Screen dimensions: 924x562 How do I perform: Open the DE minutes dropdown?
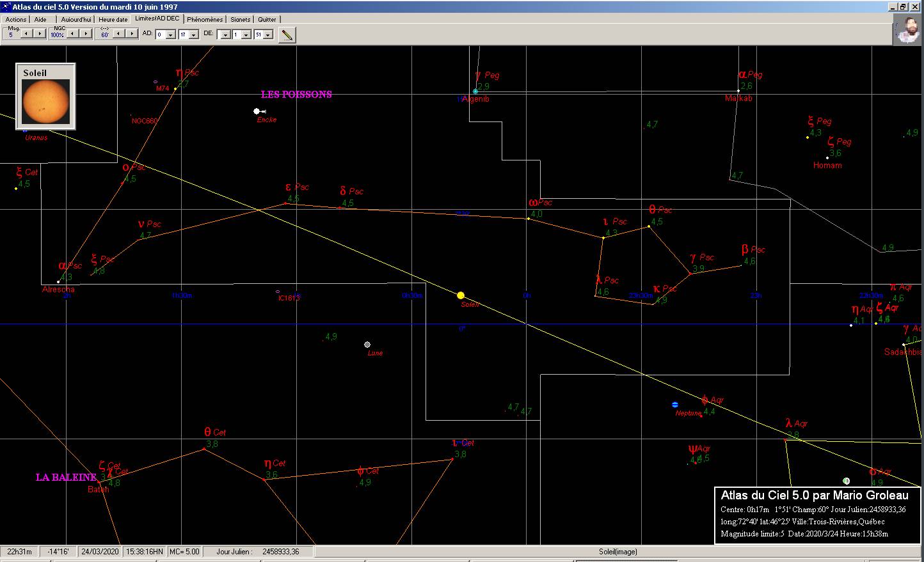[268, 35]
